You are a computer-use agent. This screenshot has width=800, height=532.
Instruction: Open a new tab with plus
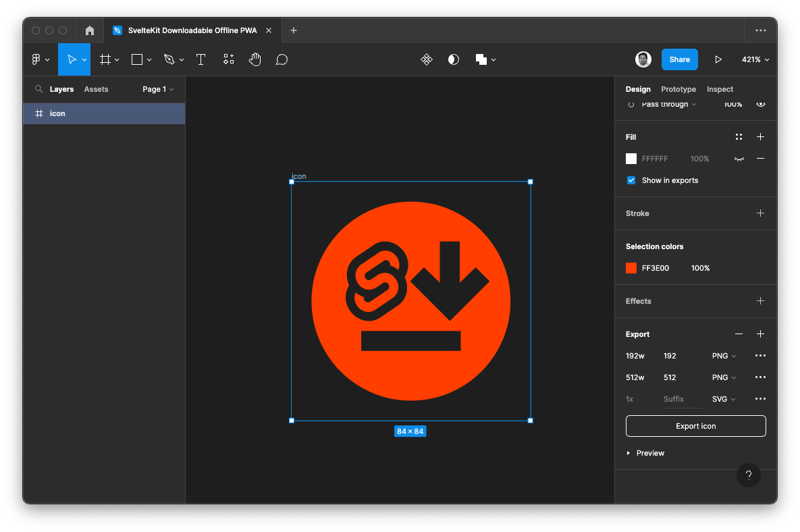tap(294, 30)
